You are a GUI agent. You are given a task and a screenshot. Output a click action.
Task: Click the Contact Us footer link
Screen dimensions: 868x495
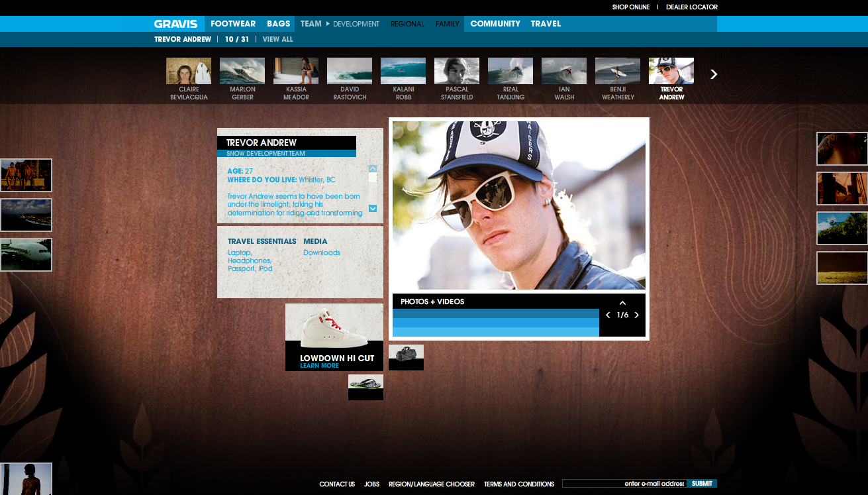[x=337, y=484]
